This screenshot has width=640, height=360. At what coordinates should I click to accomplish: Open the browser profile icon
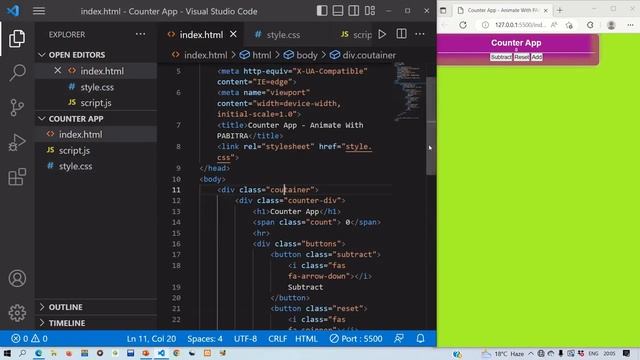(x=611, y=25)
